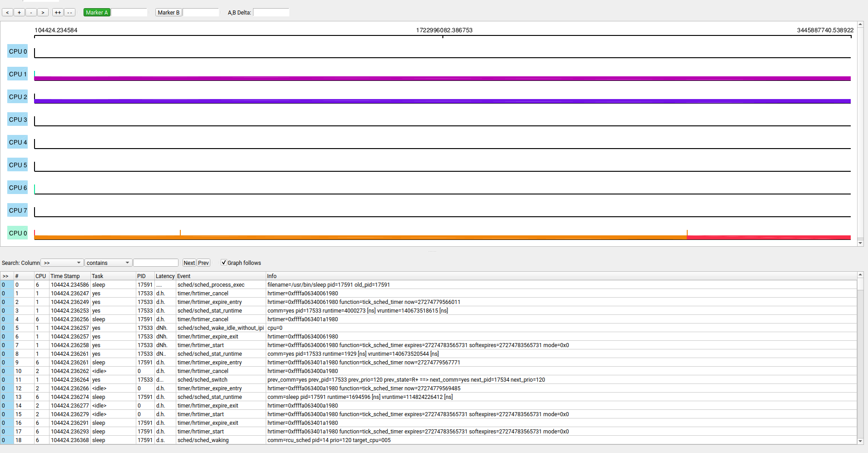Open the search Column dropdown
The width and height of the screenshot is (868, 453).
[62, 263]
